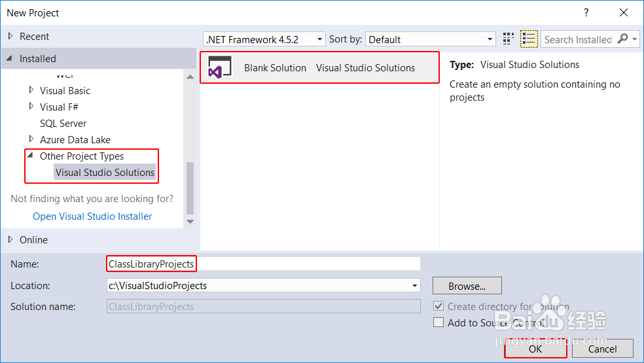Select the SQL Server tree item
This screenshot has height=363, width=644.
click(x=63, y=124)
